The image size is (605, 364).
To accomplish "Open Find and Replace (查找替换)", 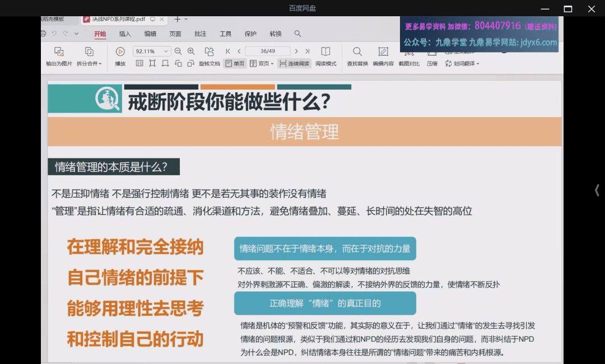I will (x=357, y=52).
